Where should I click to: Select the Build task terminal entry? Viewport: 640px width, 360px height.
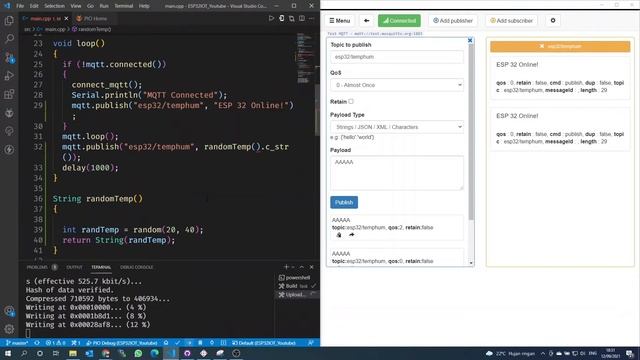298,286
